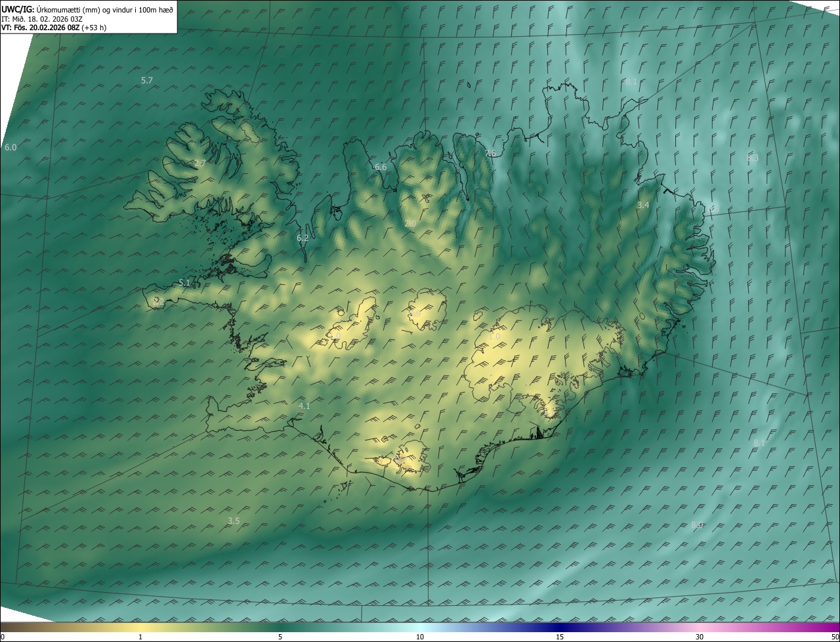Click the '50' tick on the color scale
This screenshot has width=840, height=642.
click(835, 637)
